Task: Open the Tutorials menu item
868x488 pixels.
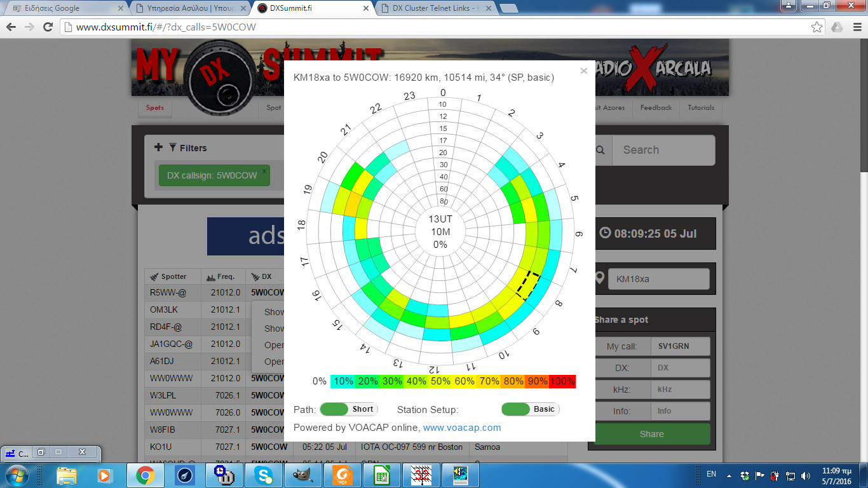Action: [701, 107]
